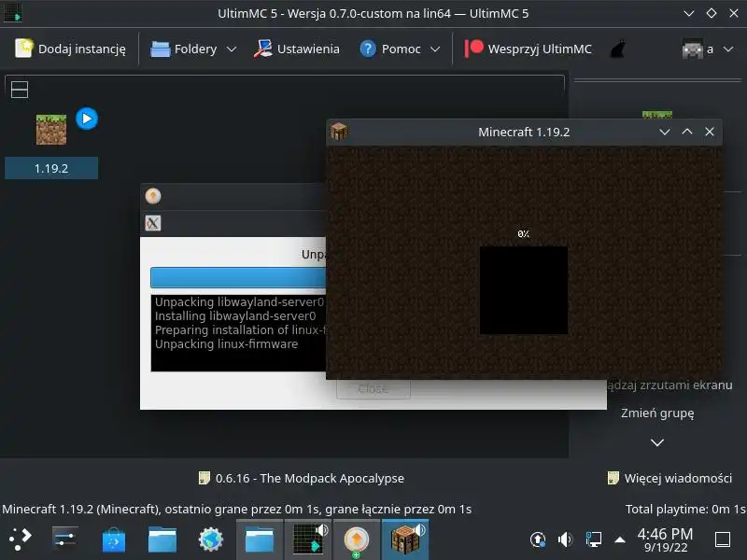This screenshot has width=747, height=560.
Task: Click Więcej wiadomości button
Action: tap(669, 478)
